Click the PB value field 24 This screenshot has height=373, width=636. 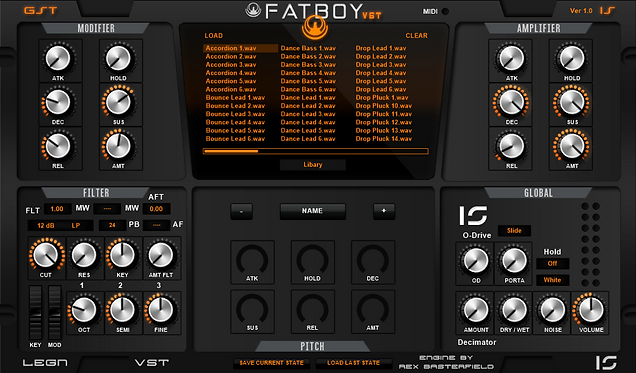tap(112, 225)
